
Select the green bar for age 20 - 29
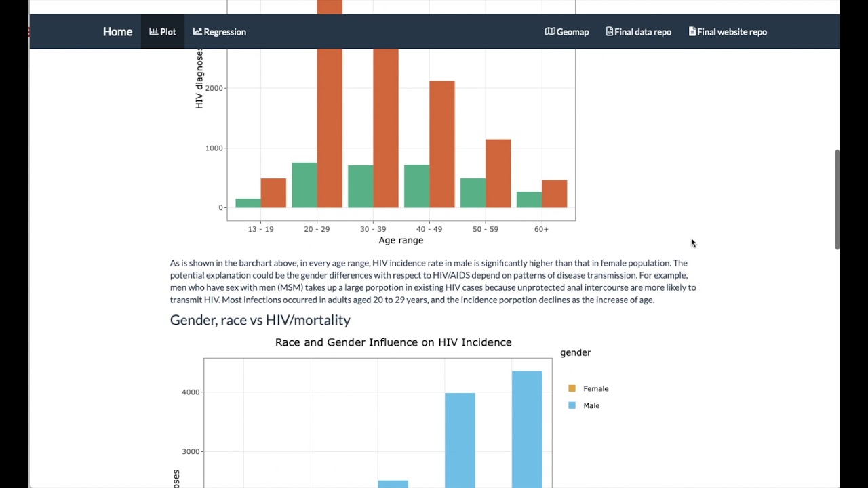(304, 185)
